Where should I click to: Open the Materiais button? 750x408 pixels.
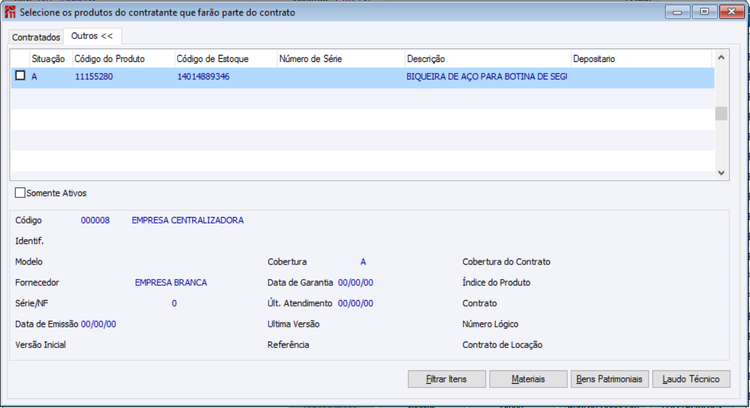[528, 379]
